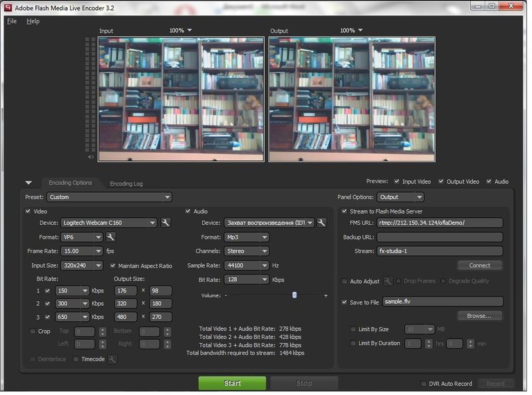Uncheck bit rate stream 2 checkbox
Screen dimensions: 532x395
[47, 303]
